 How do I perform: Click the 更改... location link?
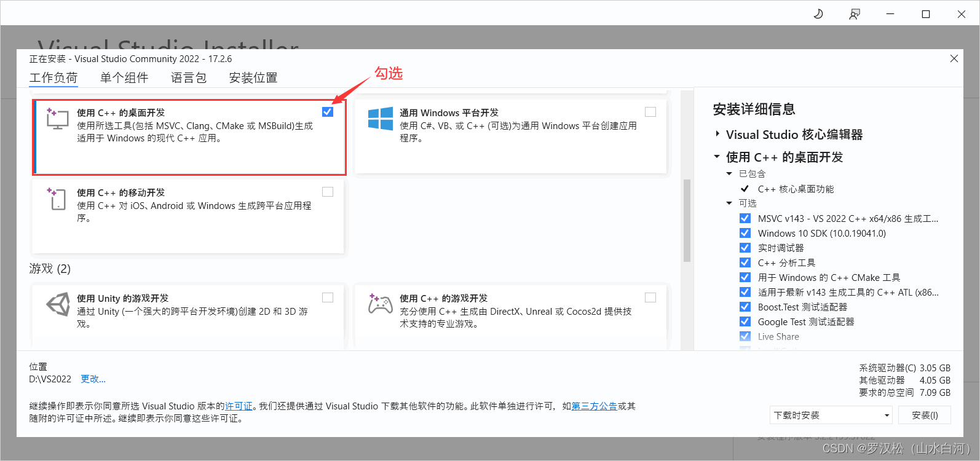pyautogui.click(x=93, y=379)
